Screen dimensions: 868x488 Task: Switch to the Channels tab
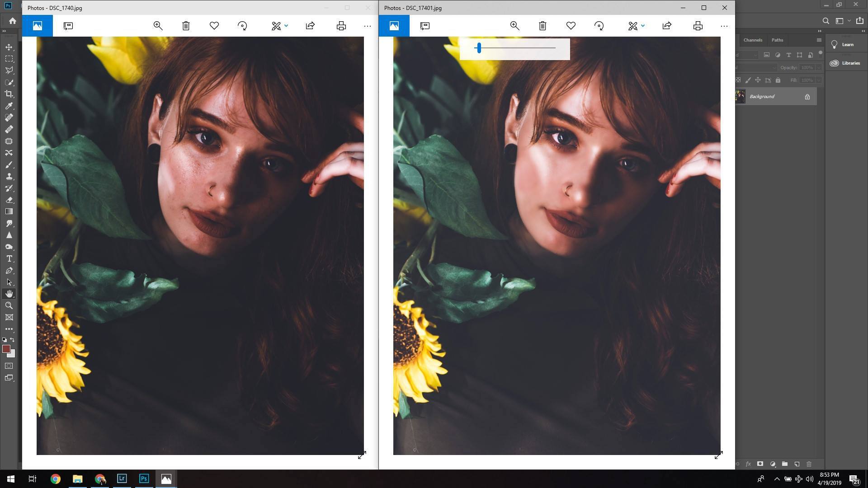(753, 40)
